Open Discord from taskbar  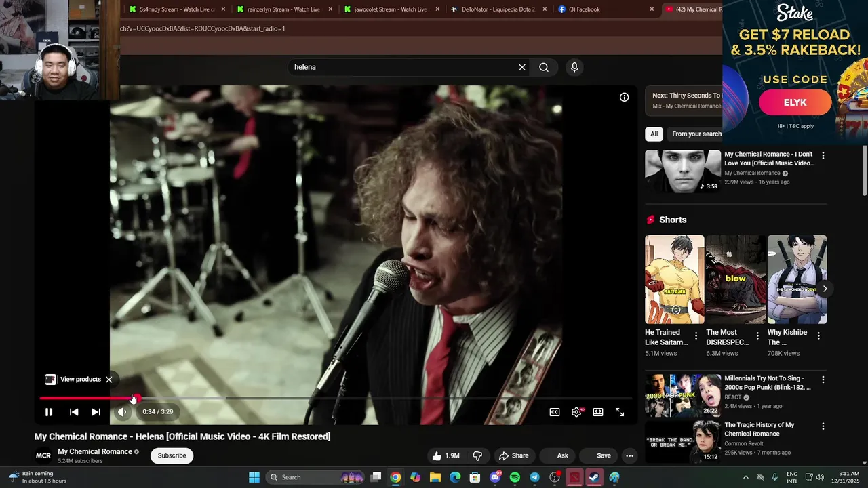tap(495, 477)
